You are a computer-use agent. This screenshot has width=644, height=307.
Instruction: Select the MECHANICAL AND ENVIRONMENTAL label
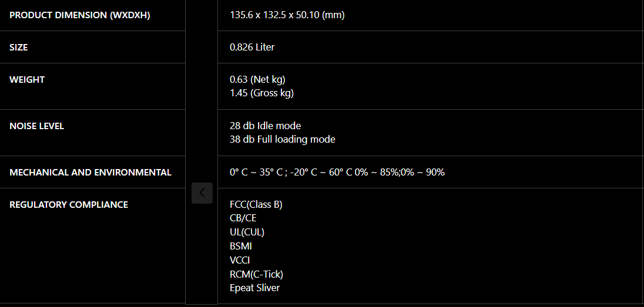point(90,173)
